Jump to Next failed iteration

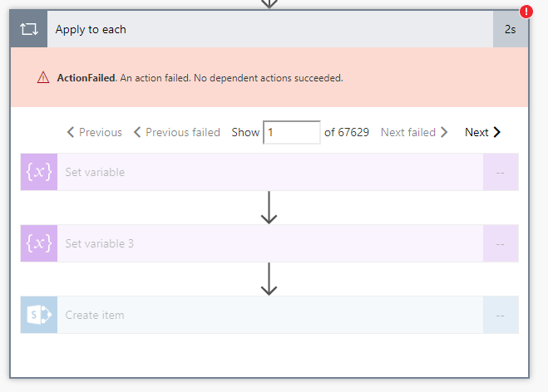(413, 132)
